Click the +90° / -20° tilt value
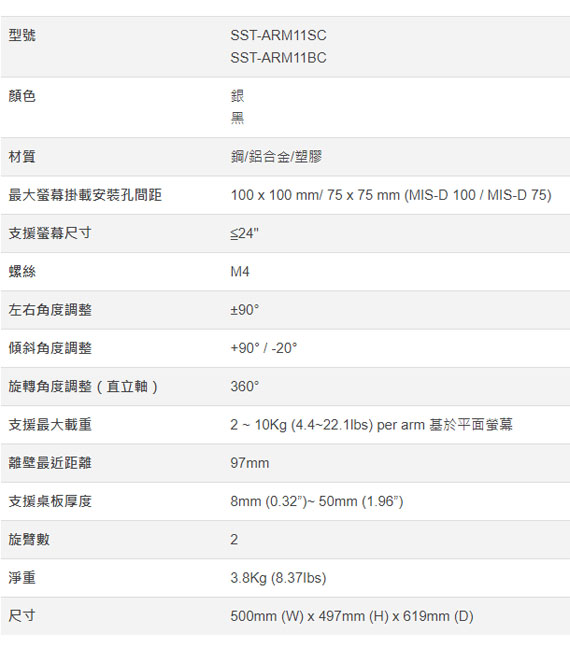Screen dimensions: 570x648 tap(264, 348)
